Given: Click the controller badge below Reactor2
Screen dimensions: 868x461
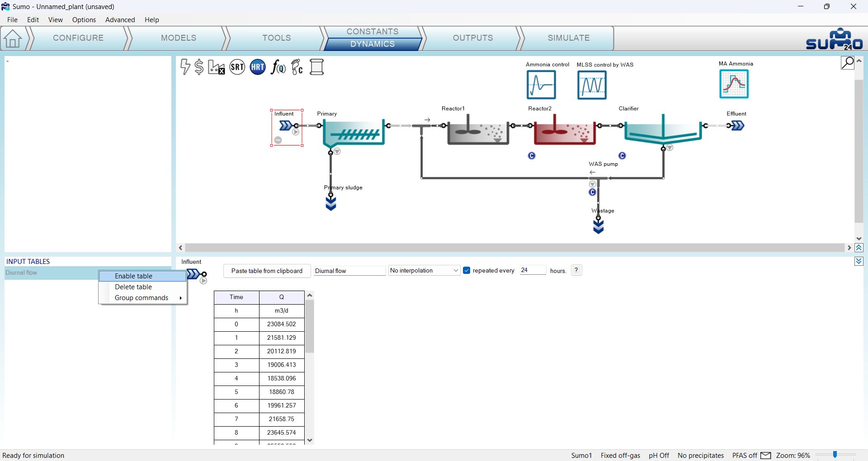Looking at the screenshot, I should tap(532, 156).
